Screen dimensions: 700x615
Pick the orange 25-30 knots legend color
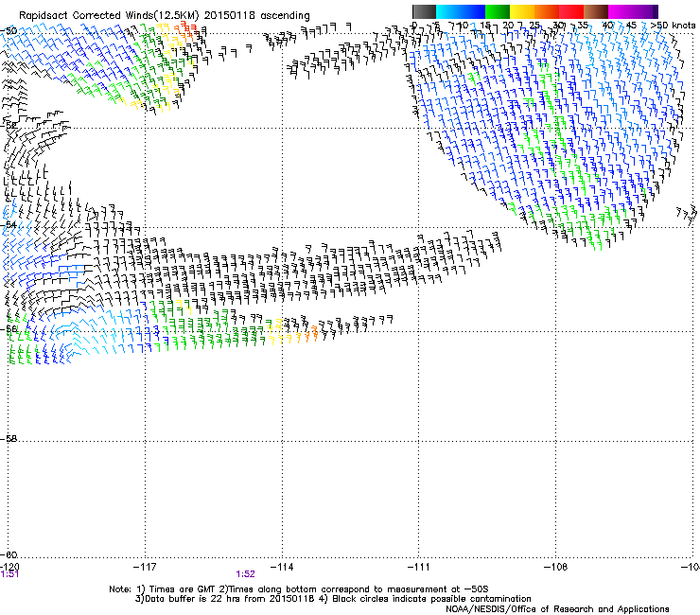pos(547,11)
